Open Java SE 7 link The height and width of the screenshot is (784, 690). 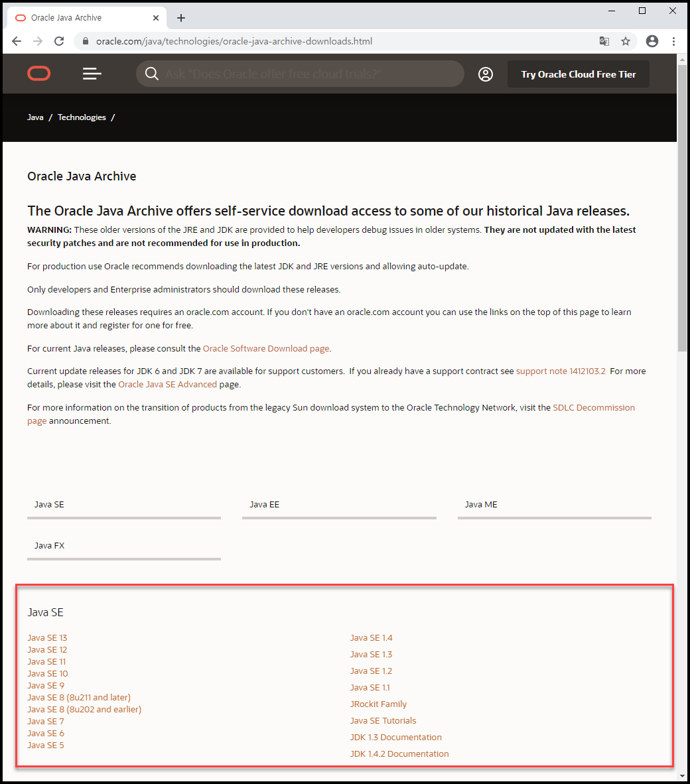[46, 721]
